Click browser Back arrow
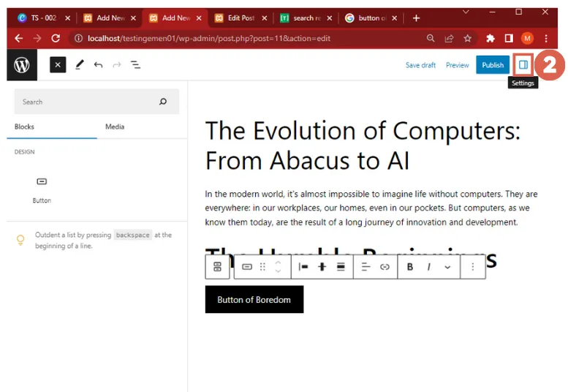This screenshot has width=568, height=392. pos(18,38)
